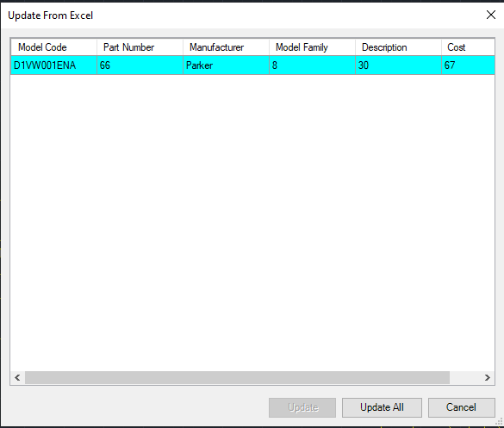Click the Description cell showing 30
Viewport: 504px width, 428px height.
(398, 65)
